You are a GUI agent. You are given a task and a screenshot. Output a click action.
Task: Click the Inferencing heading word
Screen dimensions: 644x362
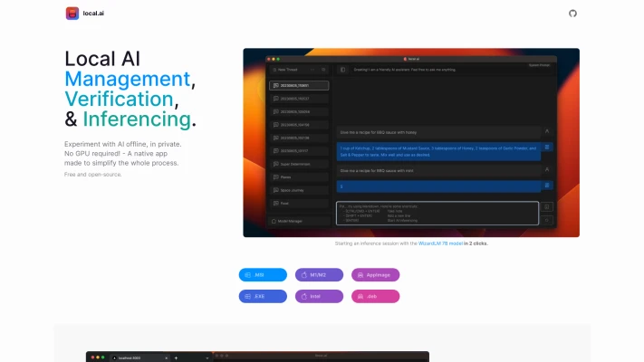[x=137, y=119]
